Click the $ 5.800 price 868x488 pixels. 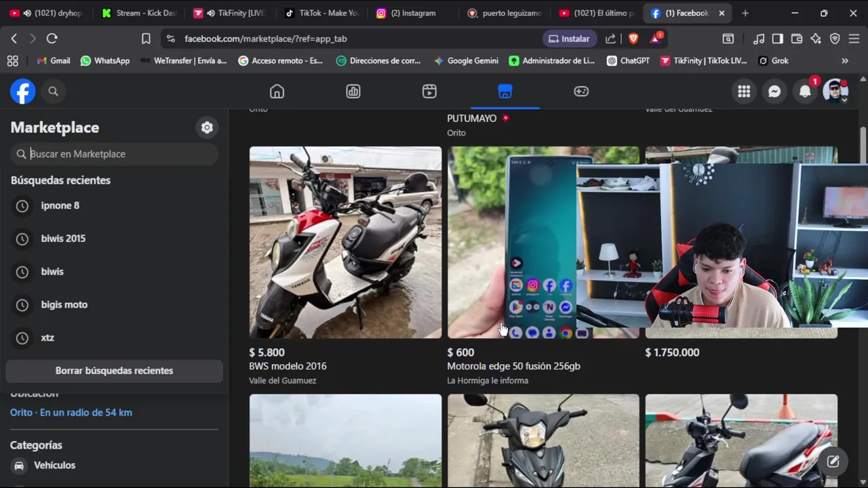pos(267,352)
